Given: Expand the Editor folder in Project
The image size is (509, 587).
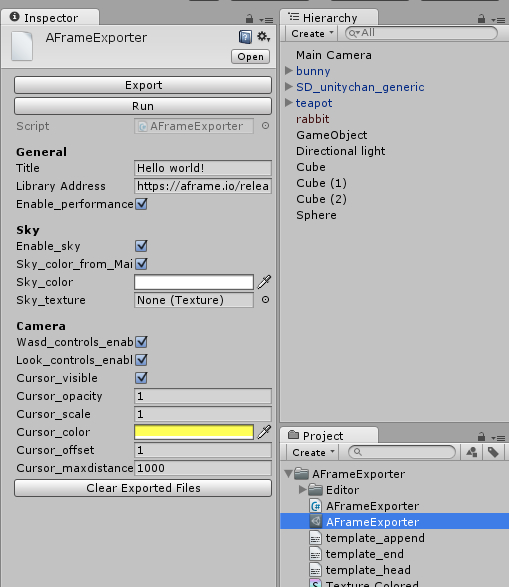Looking at the screenshot, I should [302, 489].
